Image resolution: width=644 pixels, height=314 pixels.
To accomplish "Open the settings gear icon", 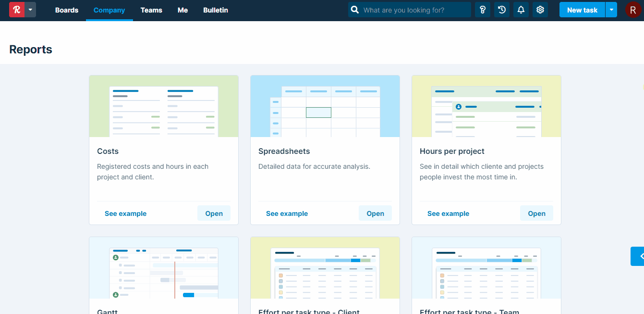I will (x=540, y=10).
